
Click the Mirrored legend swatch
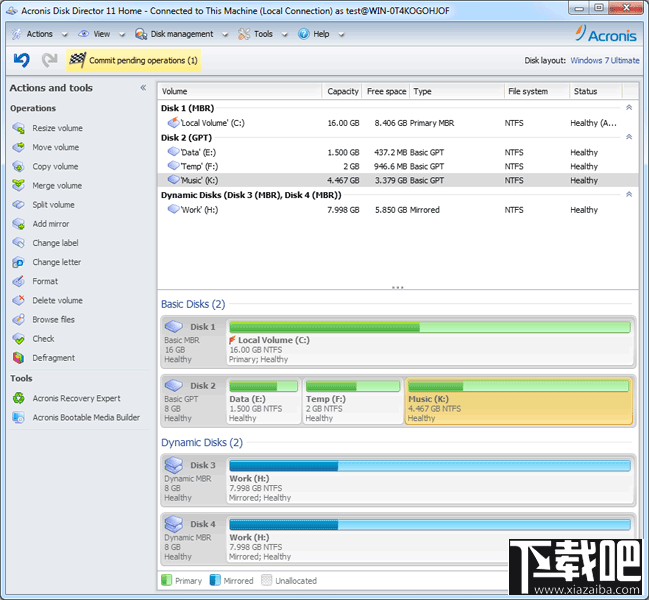coord(215,581)
